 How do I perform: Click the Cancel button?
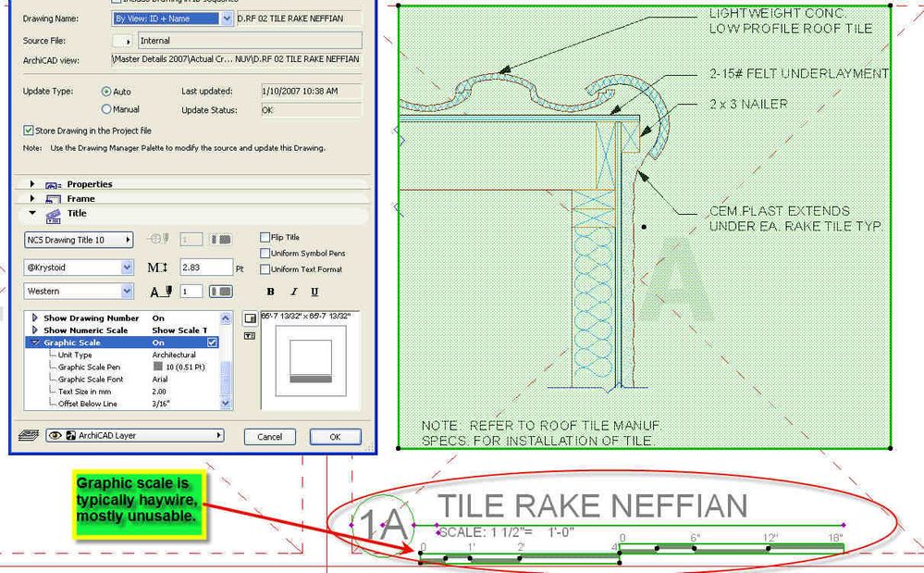click(270, 437)
